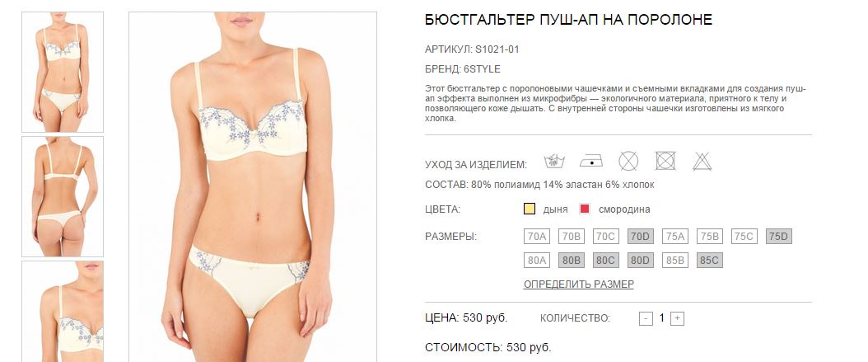The width and height of the screenshot is (868, 362).
Task: Select the смородина red color swatch
Action: (585, 209)
